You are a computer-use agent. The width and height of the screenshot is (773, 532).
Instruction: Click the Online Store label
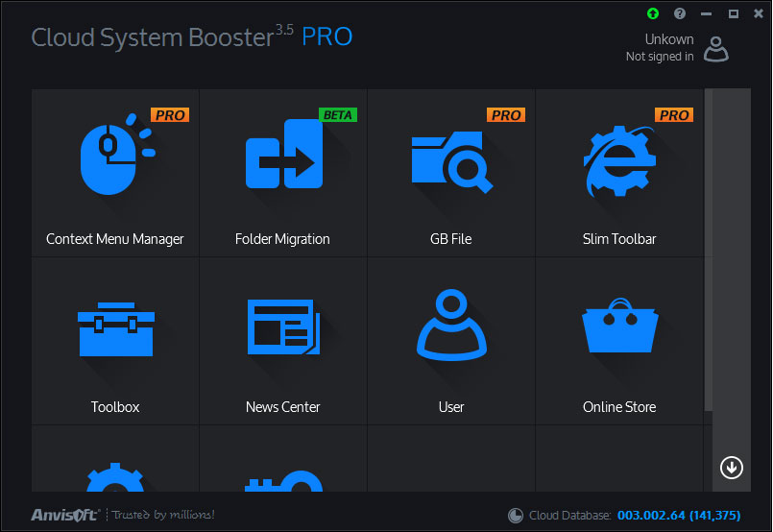619,407
